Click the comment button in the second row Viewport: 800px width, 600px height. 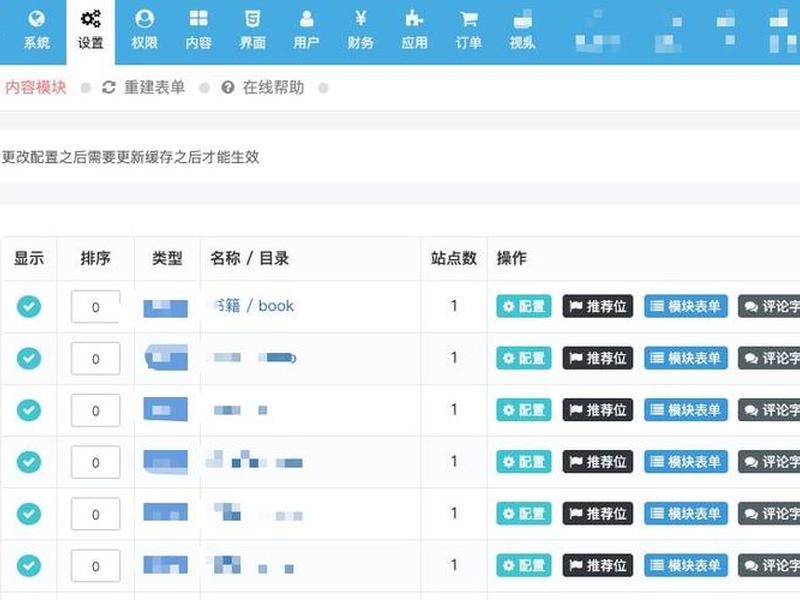tap(769, 358)
